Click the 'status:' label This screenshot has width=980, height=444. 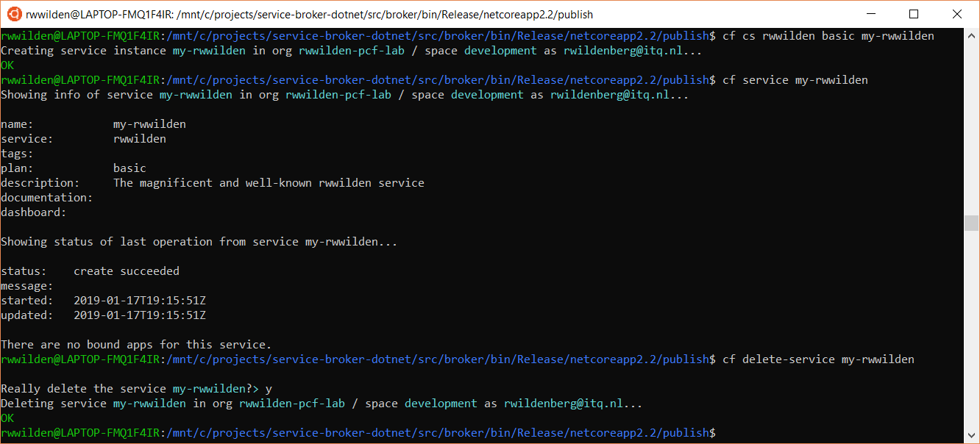[x=24, y=271]
